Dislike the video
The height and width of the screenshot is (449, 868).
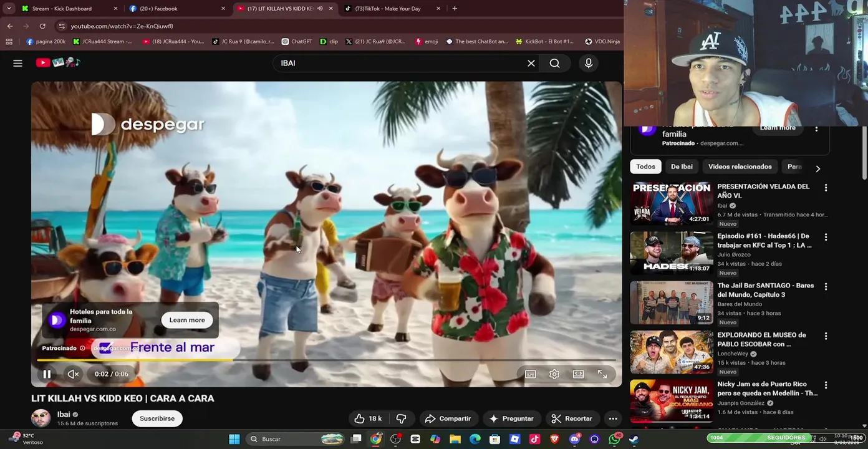pyautogui.click(x=401, y=418)
